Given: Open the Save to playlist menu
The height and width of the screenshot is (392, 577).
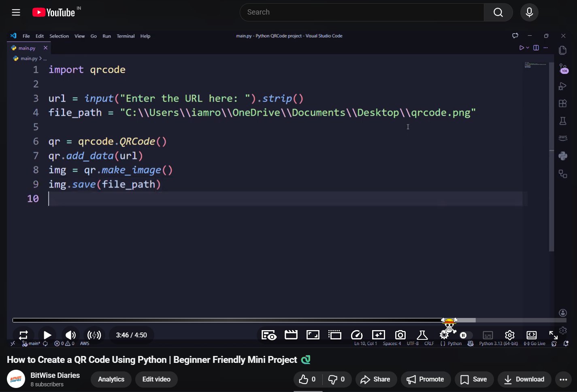Looking at the screenshot, I should 474,379.
